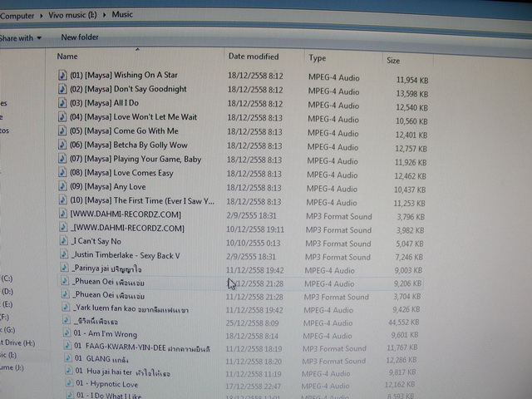The width and height of the screenshot is (532, 399).
Task: Click the icon of [WWW.DAHMI-RECORDZ.COM] file
Action: (x=63, y=214)
